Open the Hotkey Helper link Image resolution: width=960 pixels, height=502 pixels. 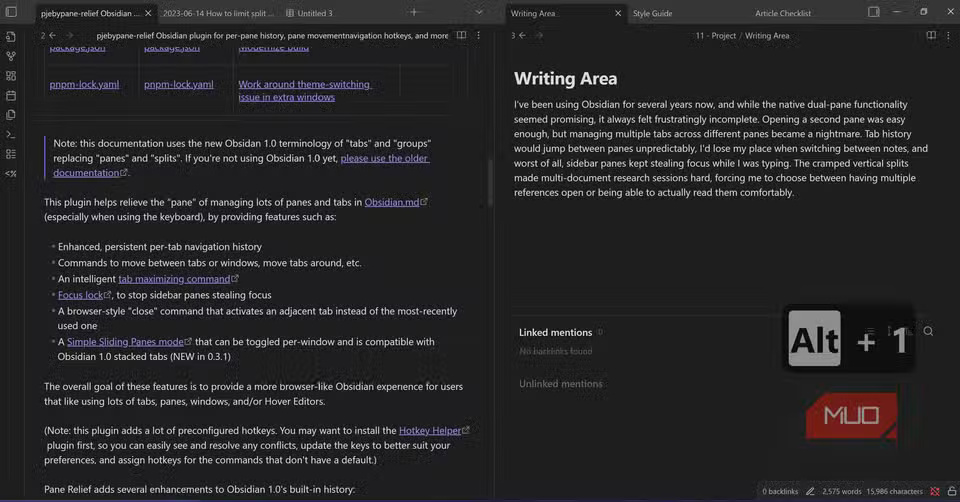(x=429, y=430)
